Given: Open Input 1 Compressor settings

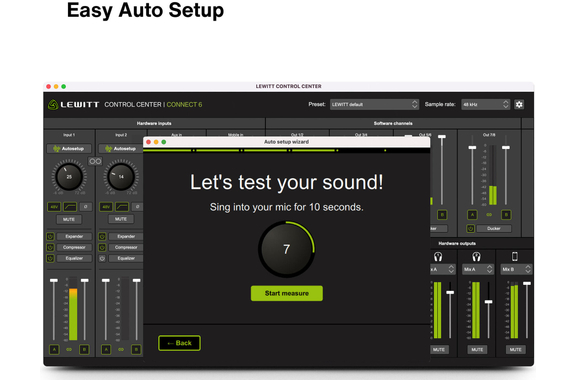Looking at the screenshot, I should coord(74,247).
